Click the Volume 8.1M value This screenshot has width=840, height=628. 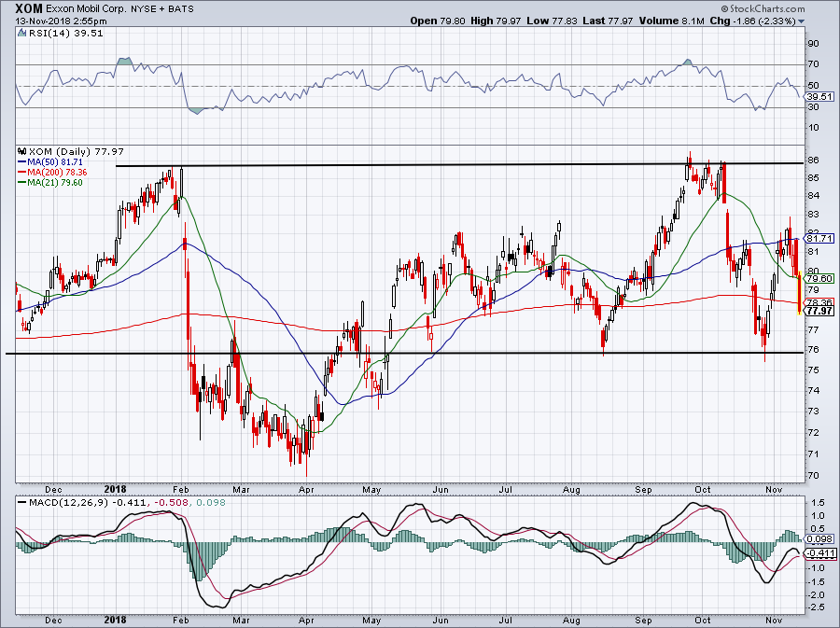pos(671,21)
